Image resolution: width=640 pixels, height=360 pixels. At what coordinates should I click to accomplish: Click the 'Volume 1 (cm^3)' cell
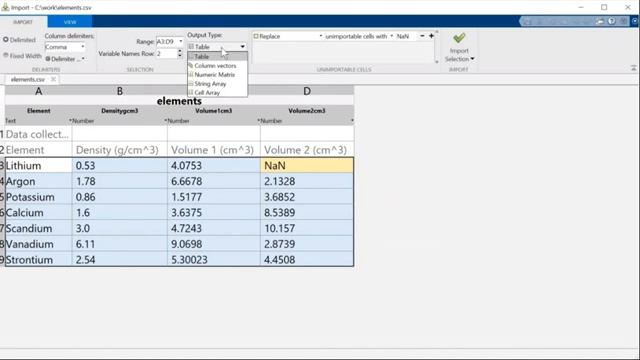(213, 150)
